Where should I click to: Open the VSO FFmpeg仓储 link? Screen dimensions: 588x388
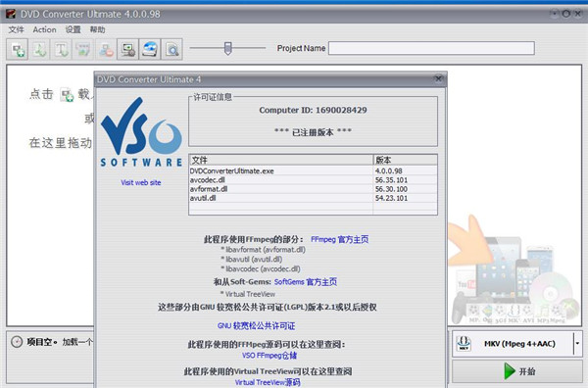point(269,356)
